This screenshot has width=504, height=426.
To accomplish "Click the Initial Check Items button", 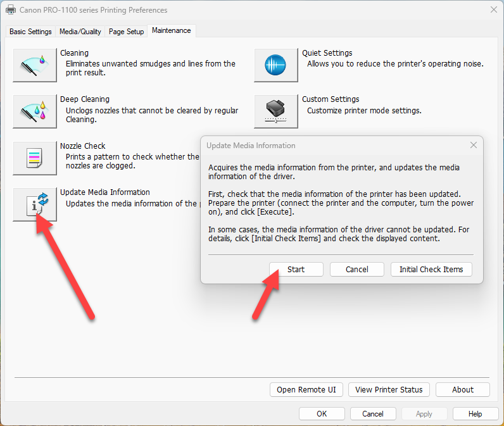I will point(431,269).
